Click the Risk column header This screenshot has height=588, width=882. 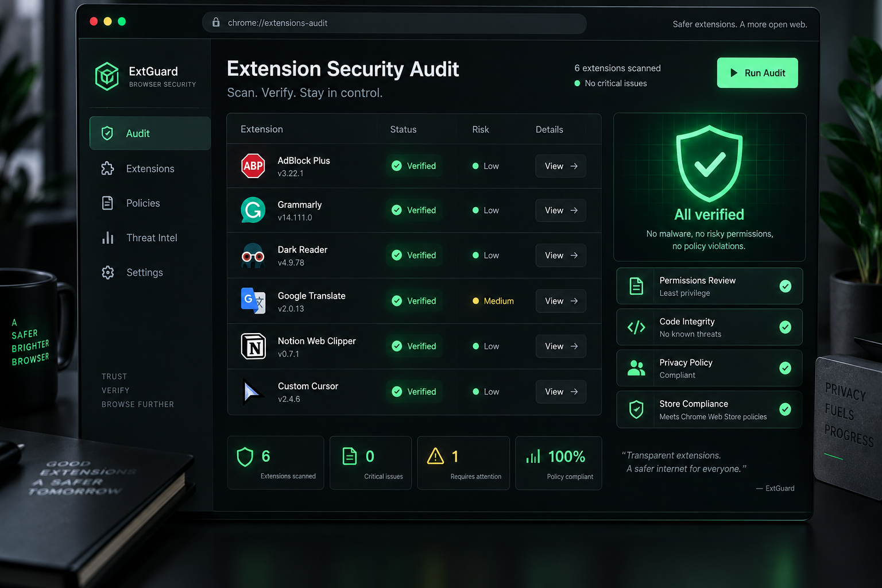(481, 129)
